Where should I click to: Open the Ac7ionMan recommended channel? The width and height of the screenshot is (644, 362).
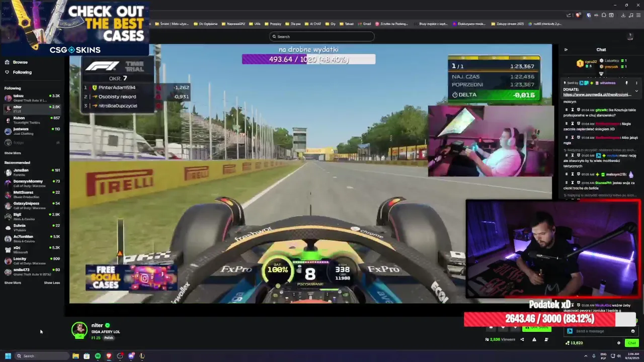click(x=32, y=238)
